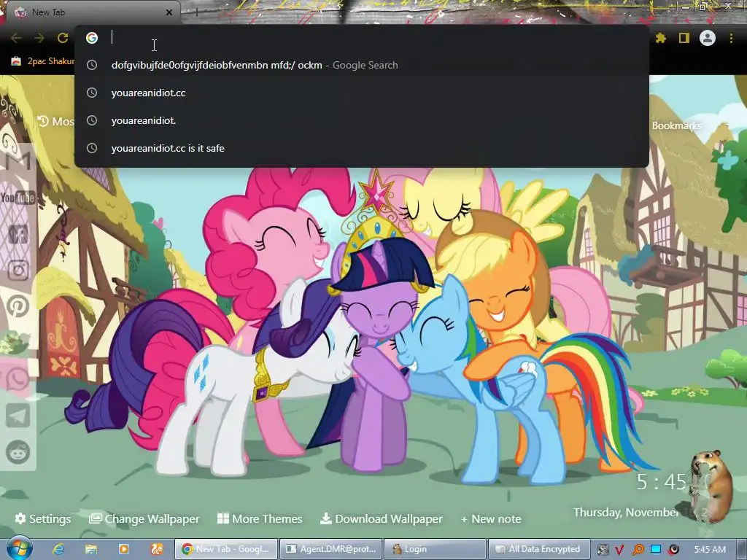The height and width of the screenshot is (560, 747).
Task: Open the Instagram sidebar shortcut
Action: tap(18, 271)
